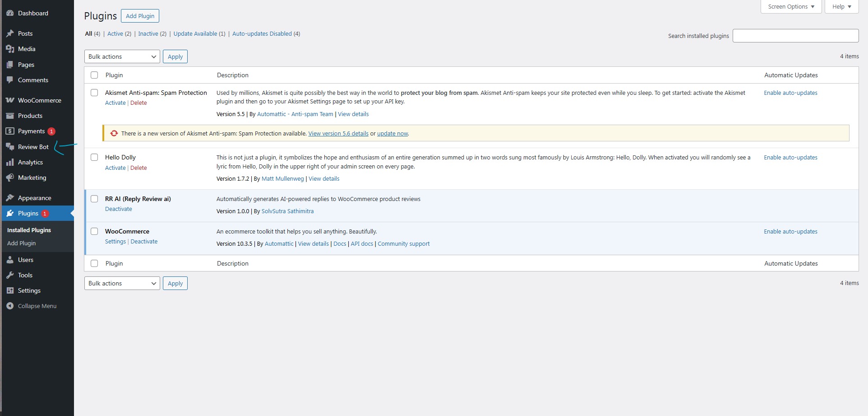Focus the Search installed plugins field
Viewport: 868px width, 416px height.
tap(795, 36)
